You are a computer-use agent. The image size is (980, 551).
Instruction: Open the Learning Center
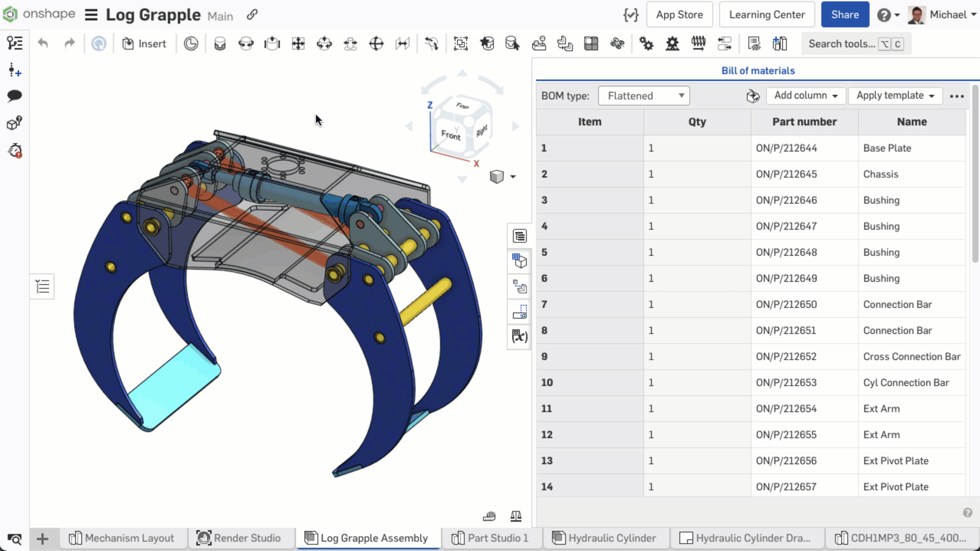[x=766, y=15]
